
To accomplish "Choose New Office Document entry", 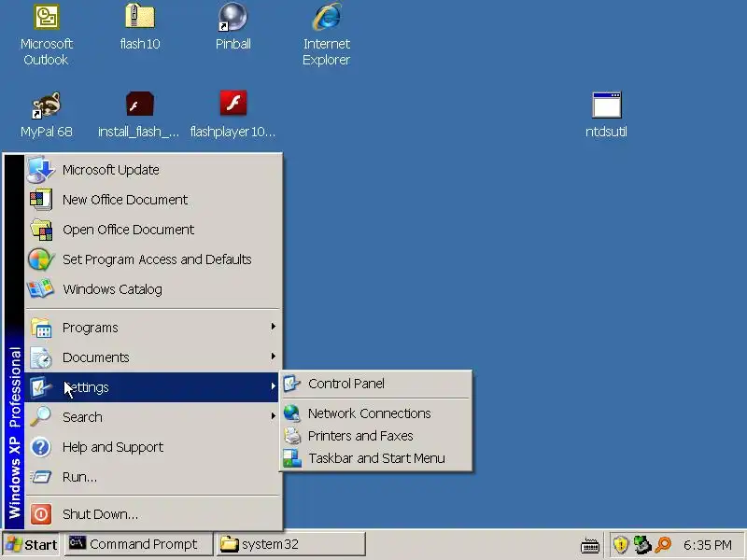I will [152, 200].
